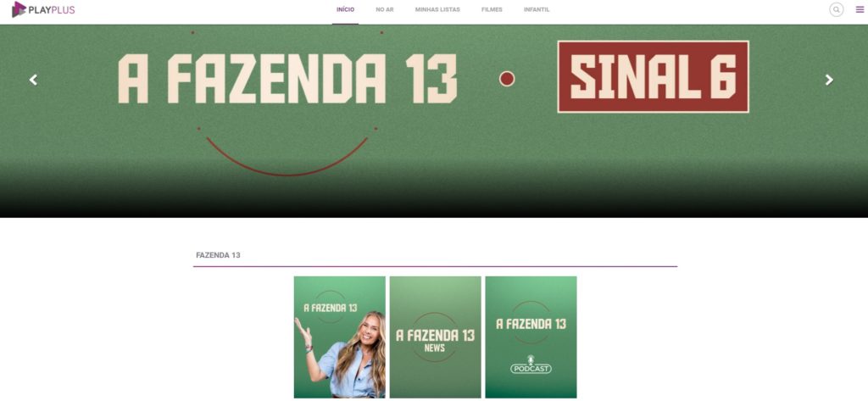
Task: Open A Fazenda 13 News card
Action: point(435,337)
